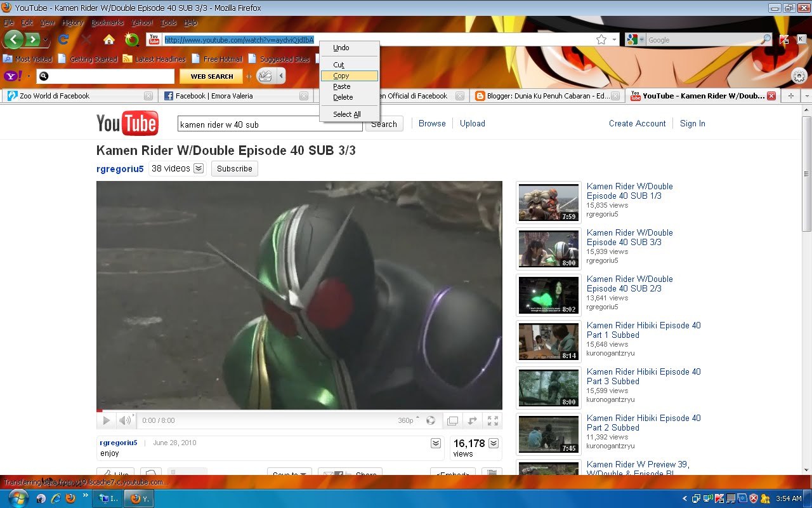812x508 pixels.
Task: Open the History menu
Action: coord(72,22)
